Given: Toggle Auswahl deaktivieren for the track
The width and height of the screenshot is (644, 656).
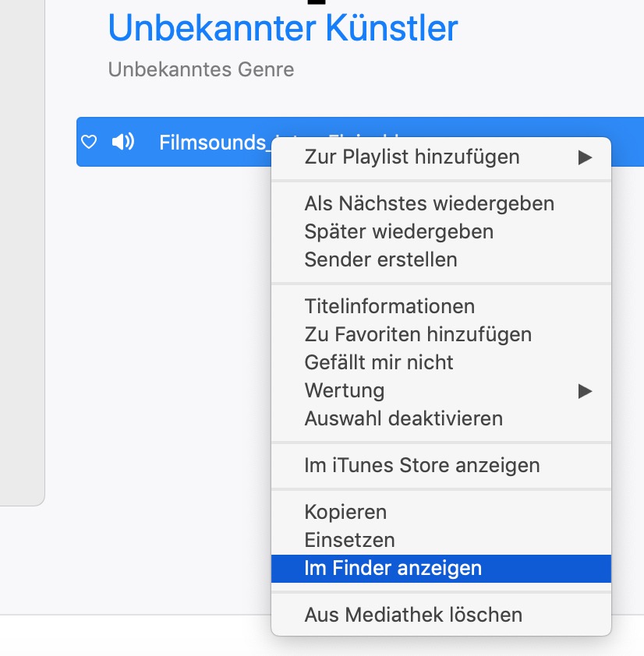Looking at the screenshot, I should point(403,418).
